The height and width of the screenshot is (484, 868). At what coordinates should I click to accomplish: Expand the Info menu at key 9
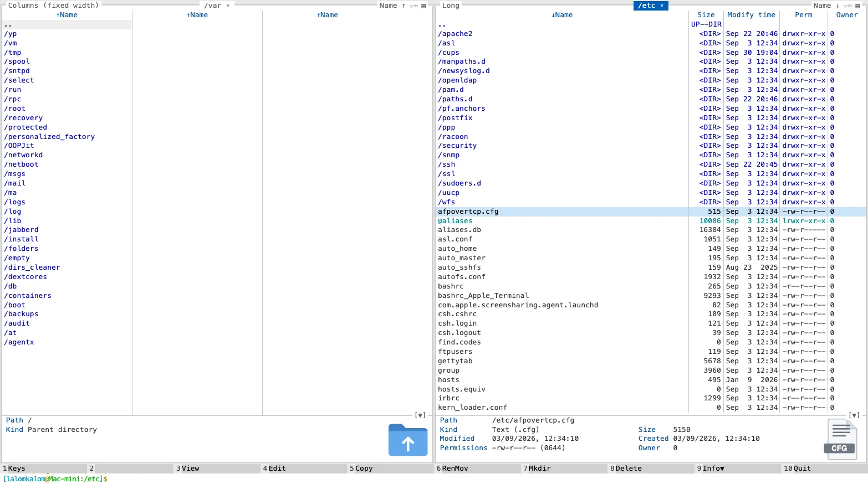[x=713, y=468]
